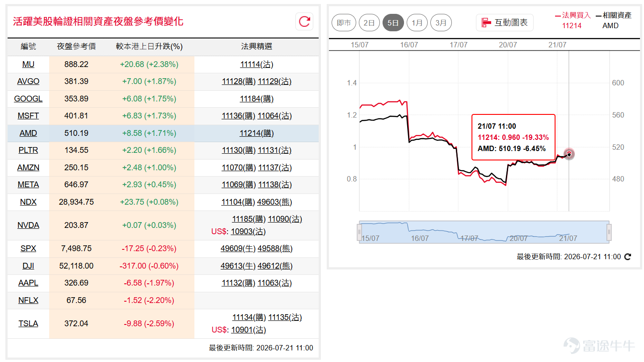The image size is (644, 362).
Task: Open US$ warrant 10903 put for NVDA
Action: tap(248, 232)
